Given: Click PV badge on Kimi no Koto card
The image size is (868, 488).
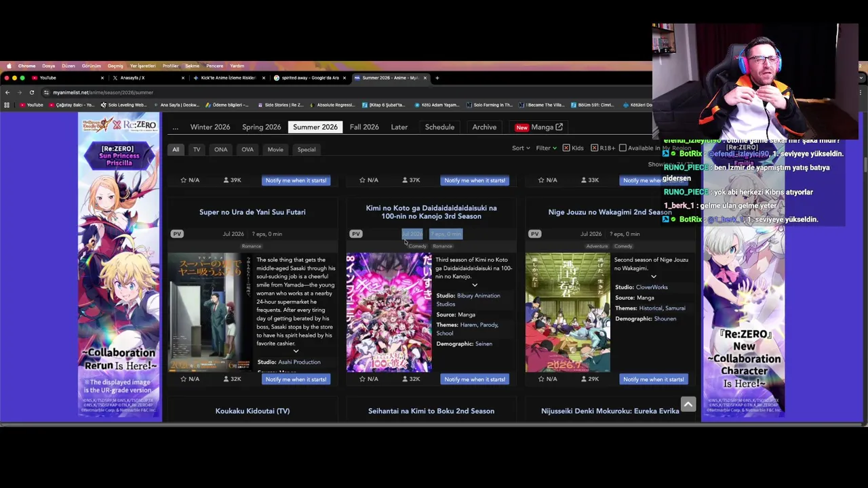Looking at the screenshot, I should 356,234.
